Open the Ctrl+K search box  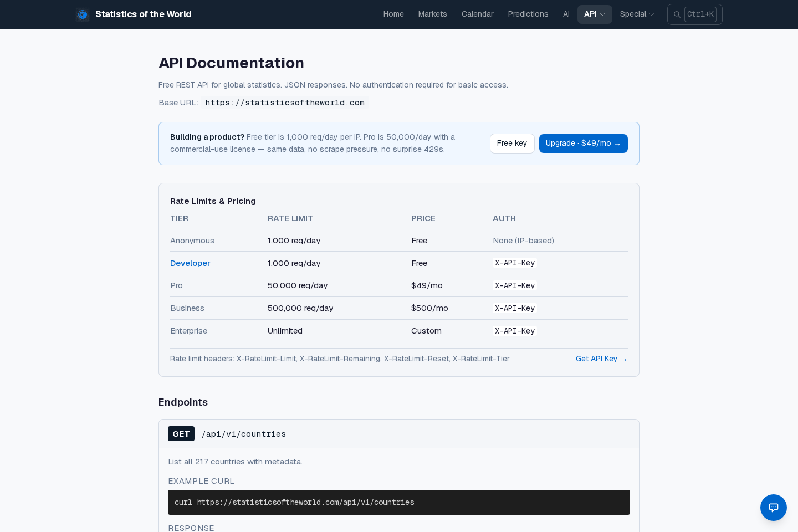click(x=695, y=14)
